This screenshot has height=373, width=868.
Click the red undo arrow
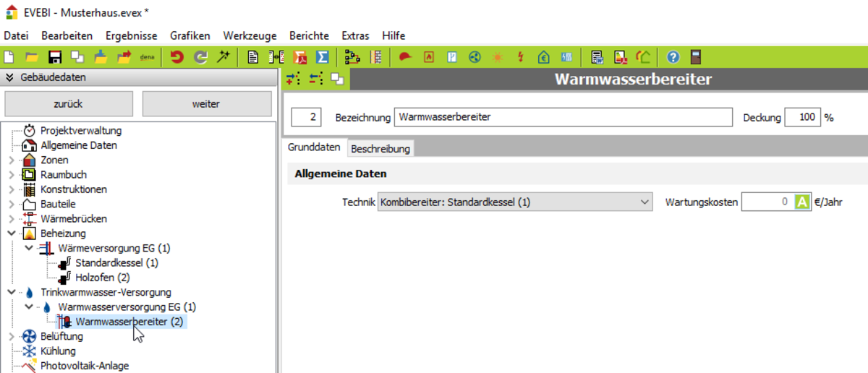click(x=176, y=57)
